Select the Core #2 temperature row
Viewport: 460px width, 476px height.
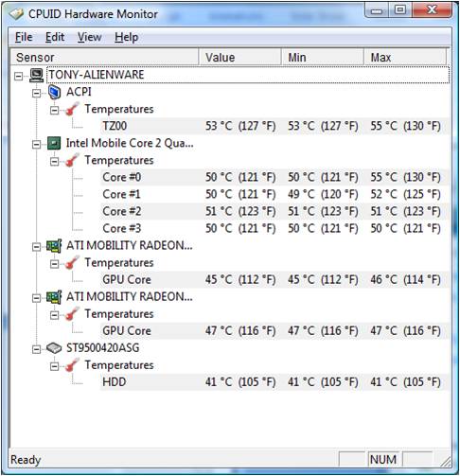point(274,211)
